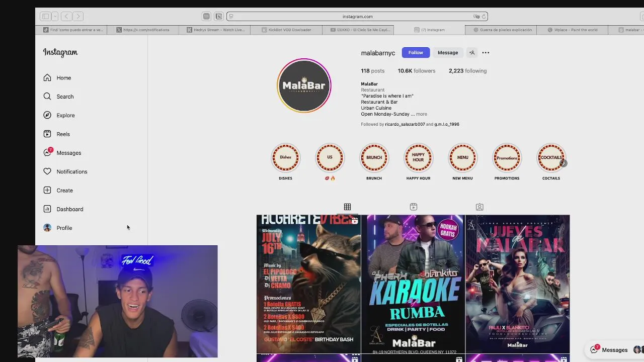Open the Algarete Vibes raccoon post
The height and width of the screenshot is (362, 644).
308,284
